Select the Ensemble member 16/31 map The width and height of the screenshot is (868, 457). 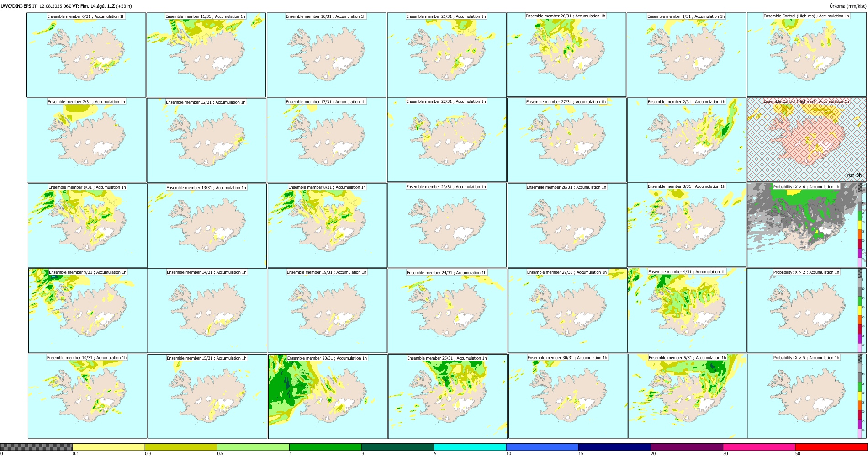point(326,55)
